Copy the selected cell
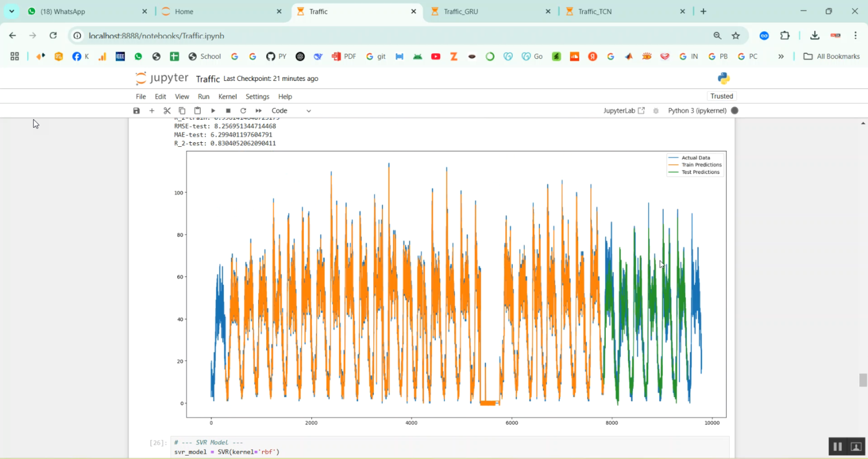This screenshot has height=459, width=868. (x=182, y=110)
